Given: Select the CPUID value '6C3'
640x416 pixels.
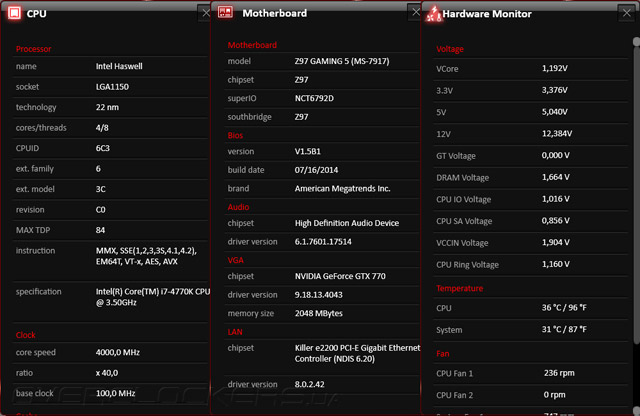Looking at the screenshot, I should pos(102,148).
